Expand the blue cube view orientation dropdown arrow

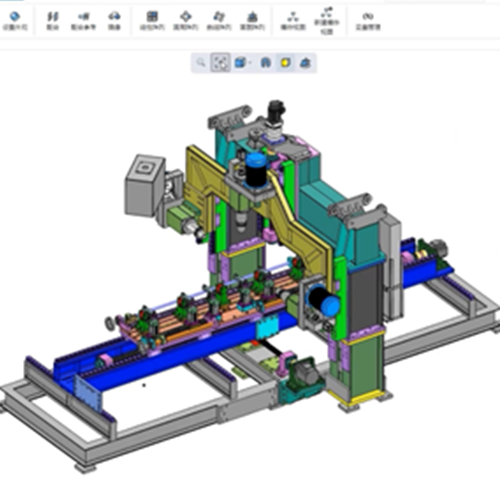[250, 63]
